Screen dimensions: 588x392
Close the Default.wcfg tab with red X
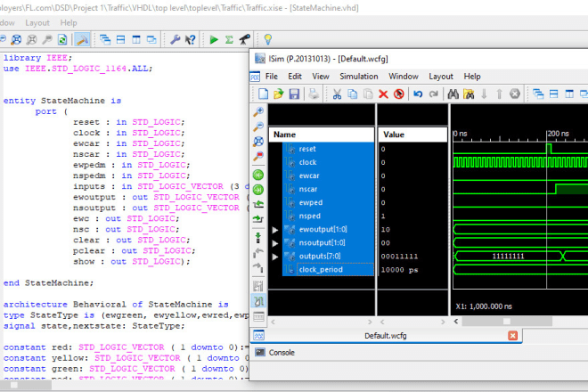pos(512,336)
